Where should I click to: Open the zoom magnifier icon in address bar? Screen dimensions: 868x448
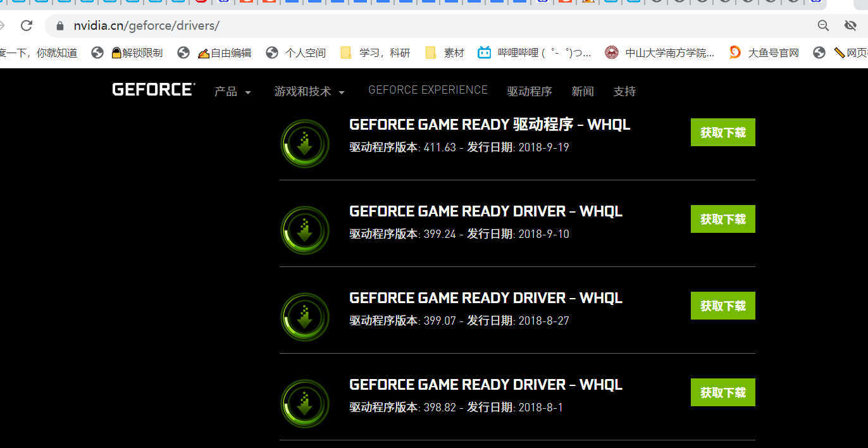(823, 26)
